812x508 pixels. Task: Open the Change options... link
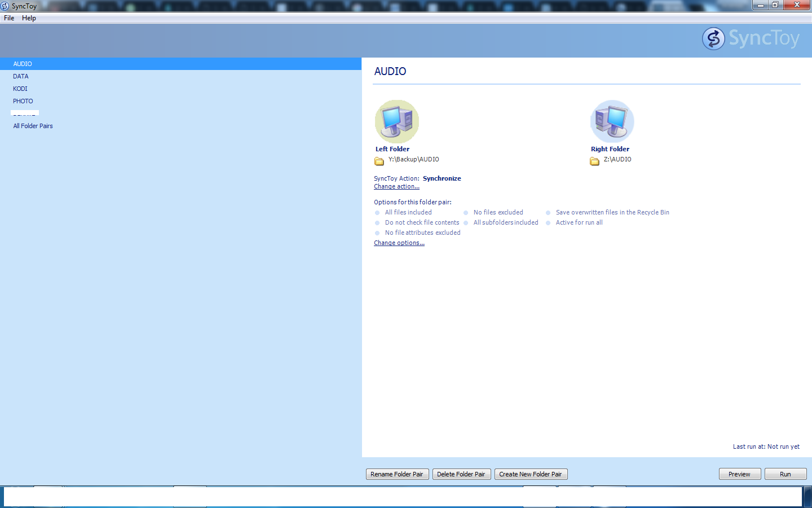(x=399, y=243)
